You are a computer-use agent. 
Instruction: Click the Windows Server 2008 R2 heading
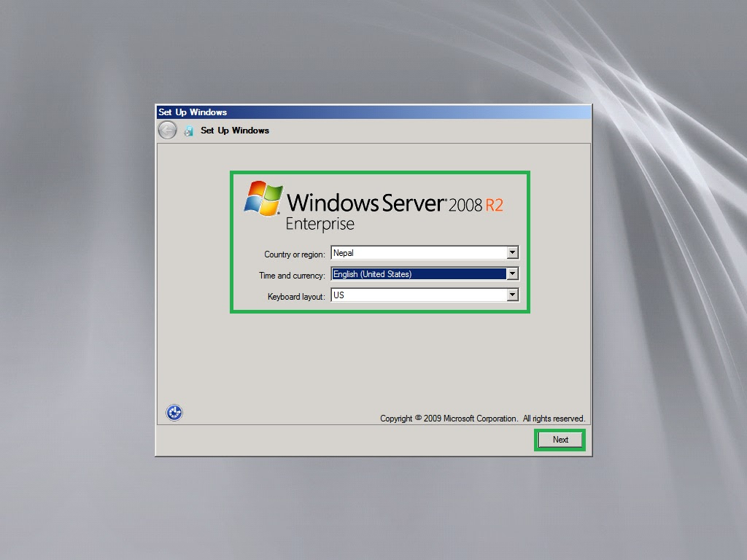pyautogui.click(x=395, y=203)
